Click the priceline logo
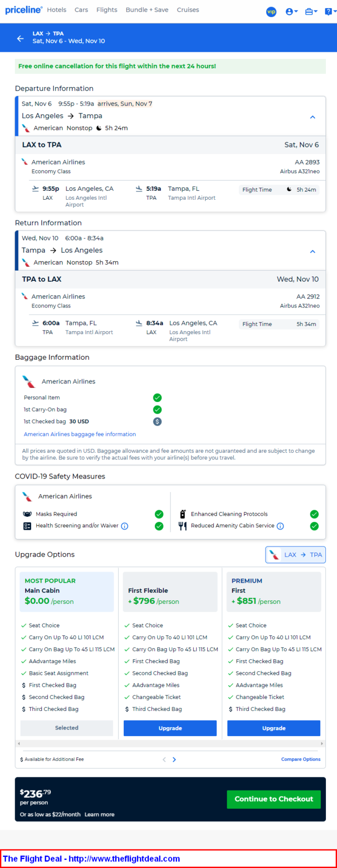Viewport: 337px width, 868px height. (x=24, y=10)
